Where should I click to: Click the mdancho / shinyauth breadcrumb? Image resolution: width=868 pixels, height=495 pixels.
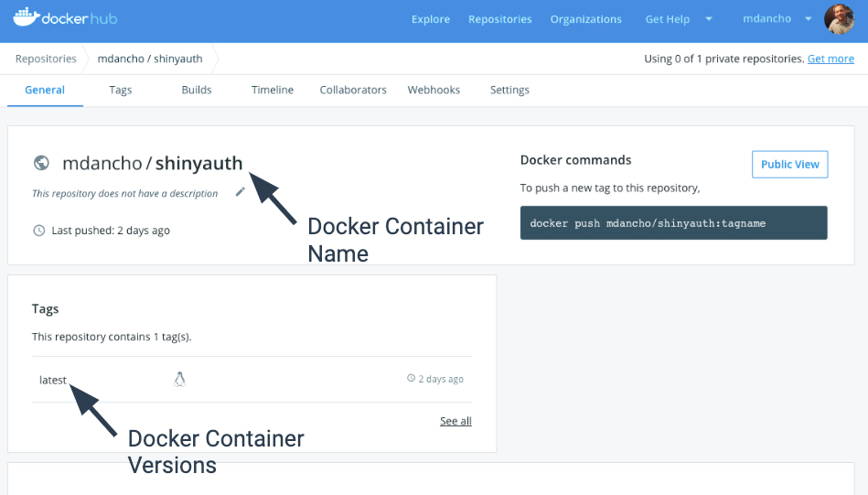coord(150,59)
